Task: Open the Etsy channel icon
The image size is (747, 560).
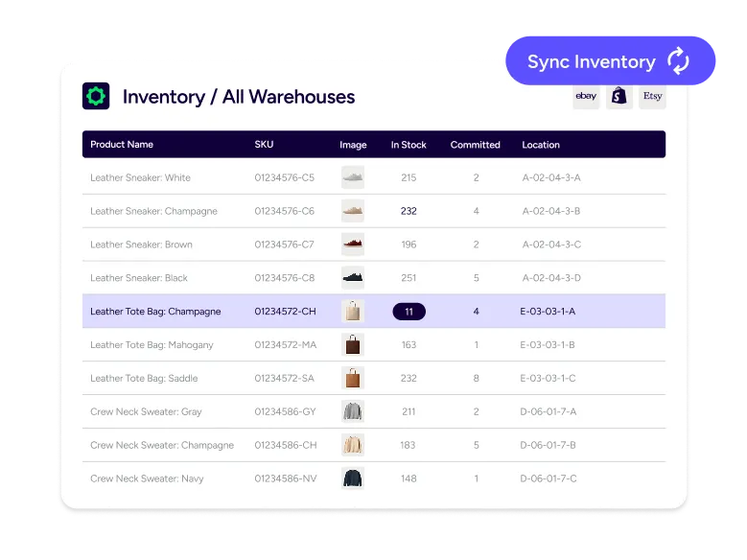Action: point(652,96)
